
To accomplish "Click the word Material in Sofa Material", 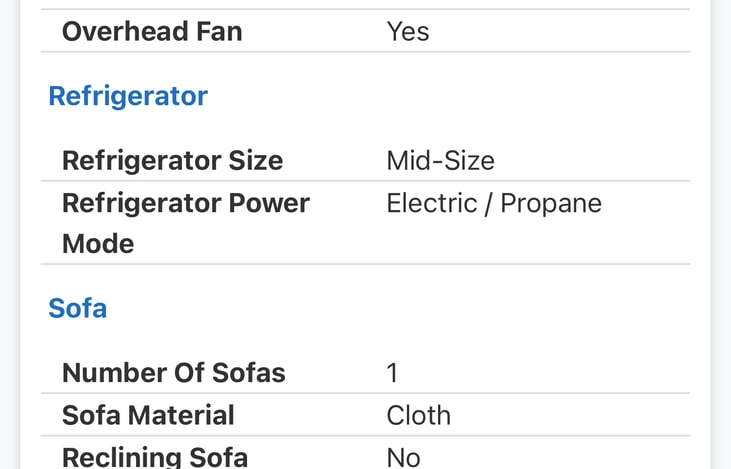I will pos(182,415).
